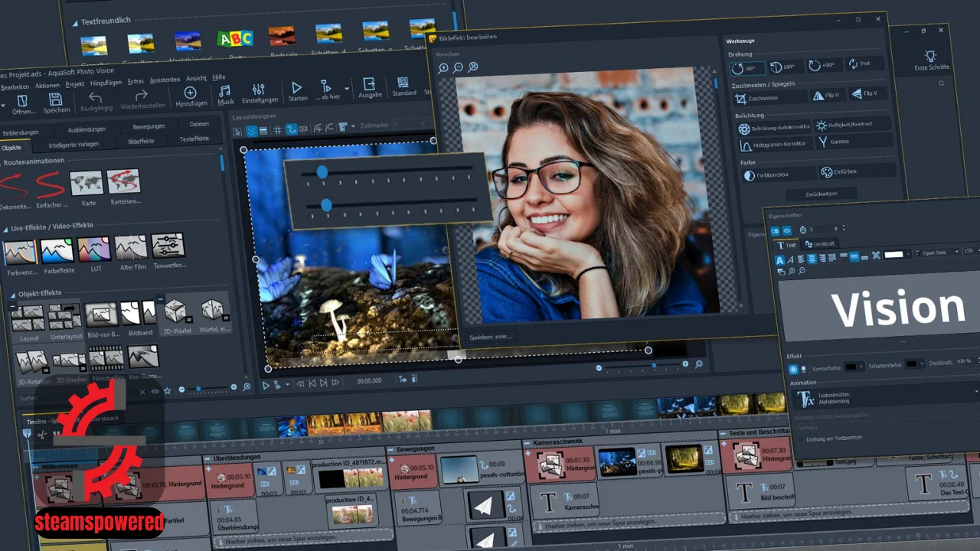Switch to the Bildeffekte tab
Screen dimensions: 980x551
point(141,142)
